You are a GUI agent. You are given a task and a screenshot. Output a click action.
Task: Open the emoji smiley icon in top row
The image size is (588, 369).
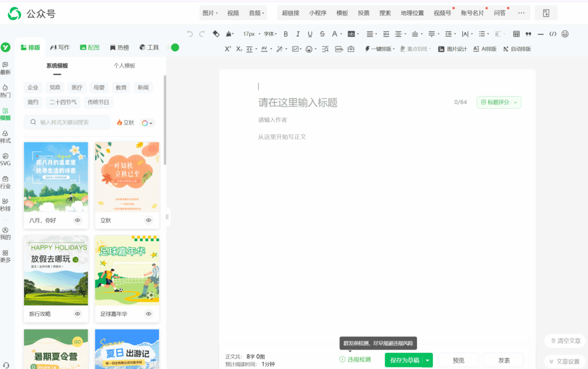[565, 34]
